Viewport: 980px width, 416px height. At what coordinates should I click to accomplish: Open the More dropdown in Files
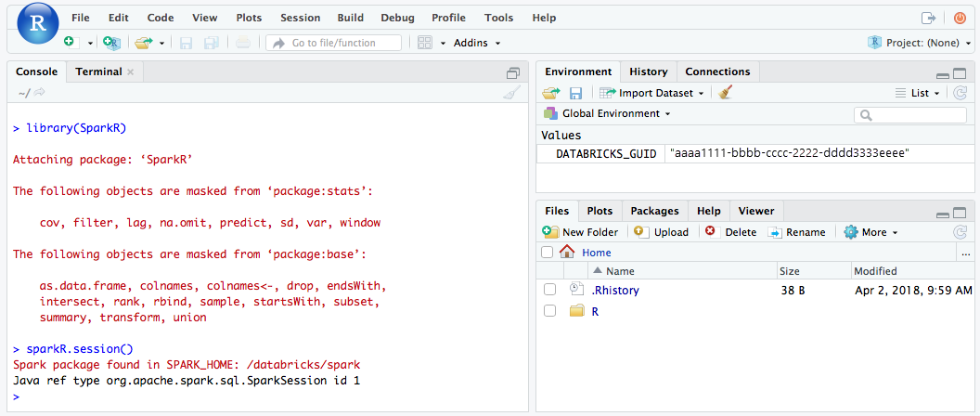coord(870,232)
